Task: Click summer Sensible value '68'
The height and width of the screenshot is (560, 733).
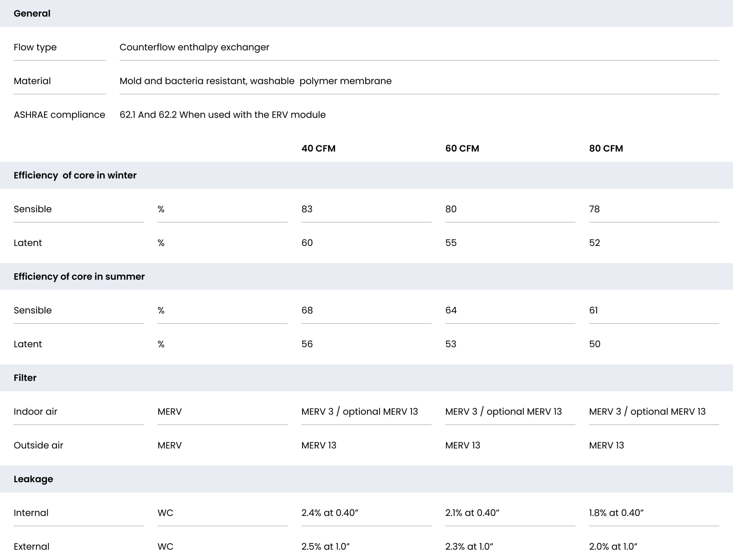Action: click(307, 310)
